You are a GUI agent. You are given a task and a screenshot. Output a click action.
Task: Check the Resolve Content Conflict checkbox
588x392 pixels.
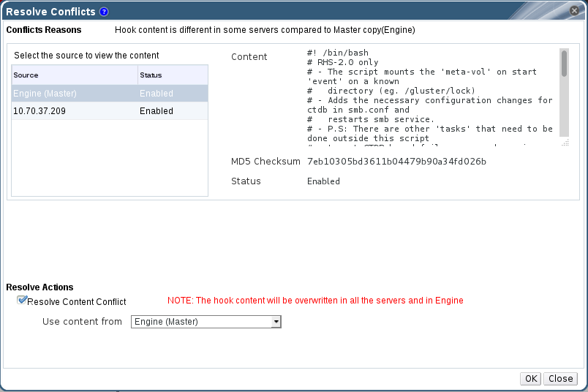click(22, 301)
